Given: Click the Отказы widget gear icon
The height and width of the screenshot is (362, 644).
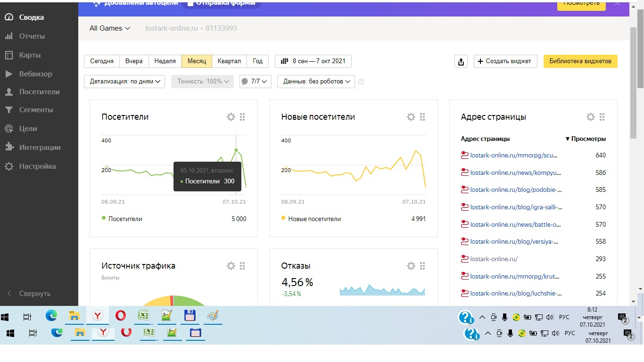Looking at the screenshot, I should tap(411, 266).
